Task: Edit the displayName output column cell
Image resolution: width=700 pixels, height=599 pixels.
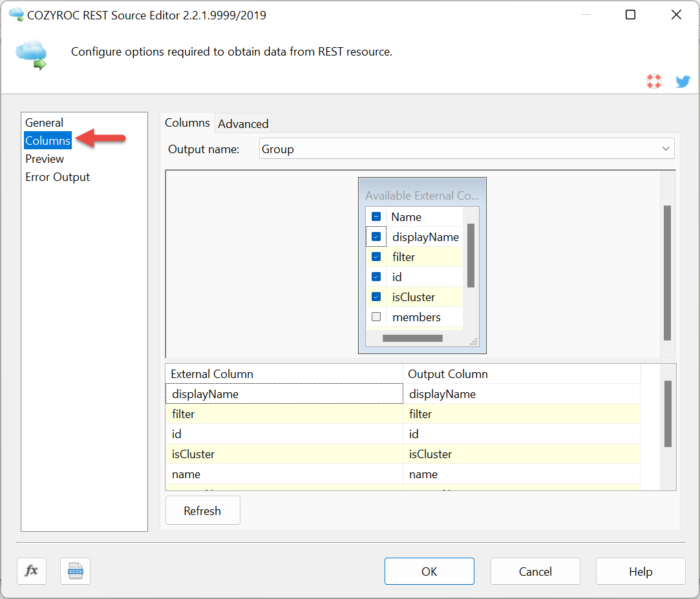Action: point(522,394)
